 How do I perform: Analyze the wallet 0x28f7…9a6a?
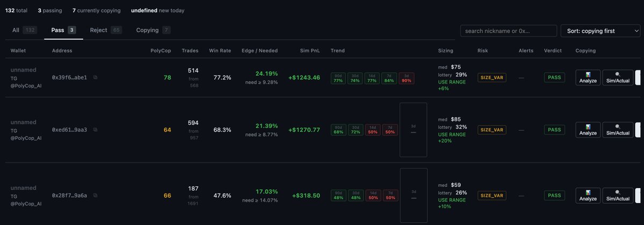click(588, 196)
